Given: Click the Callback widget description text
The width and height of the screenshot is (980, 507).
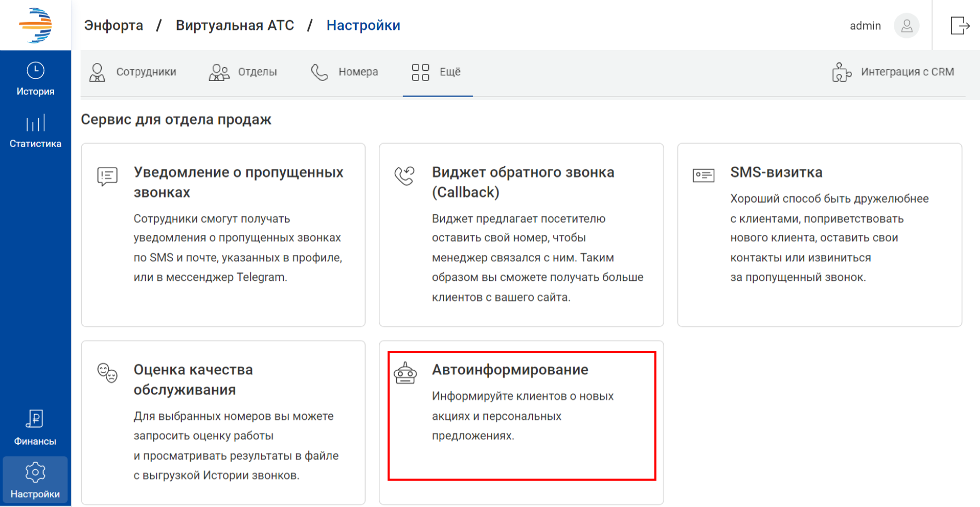Looking at the screenshot, I should point(538,258).
